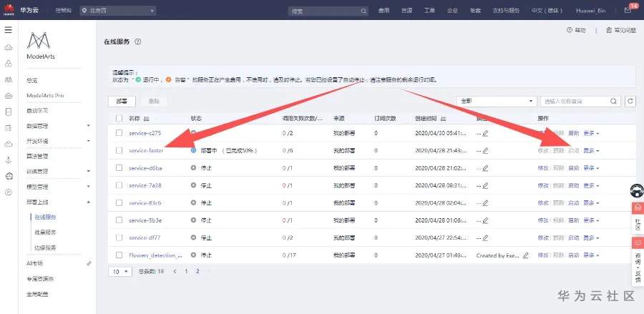Click the anchor icon in left rail

click(x=8, y=160)
